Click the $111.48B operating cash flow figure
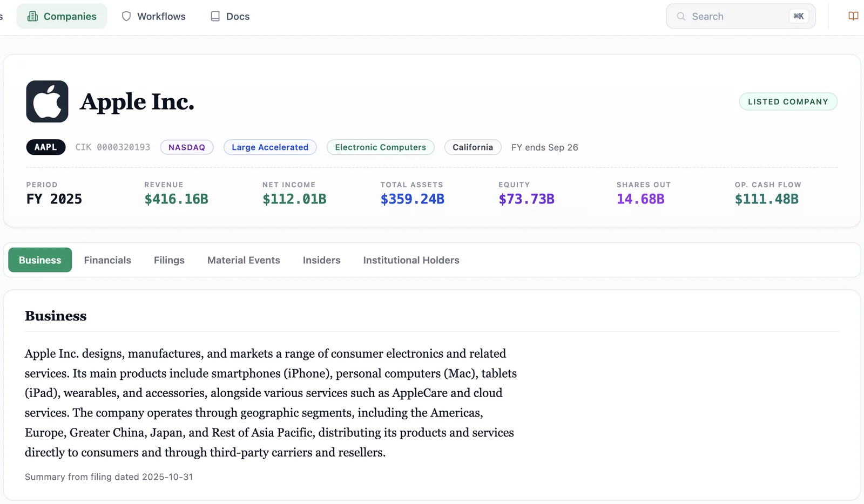The image size is (864, 504). coord(767,199)
